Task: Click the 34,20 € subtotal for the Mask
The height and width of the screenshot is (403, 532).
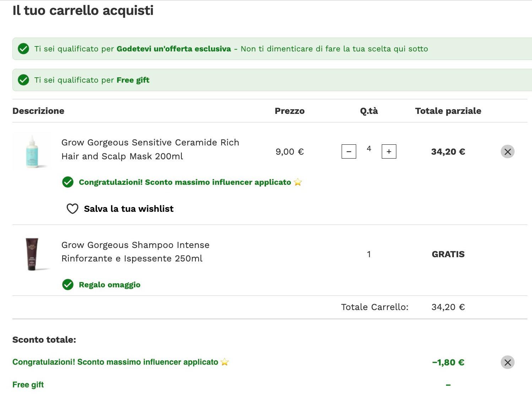Action: [448, 152]
